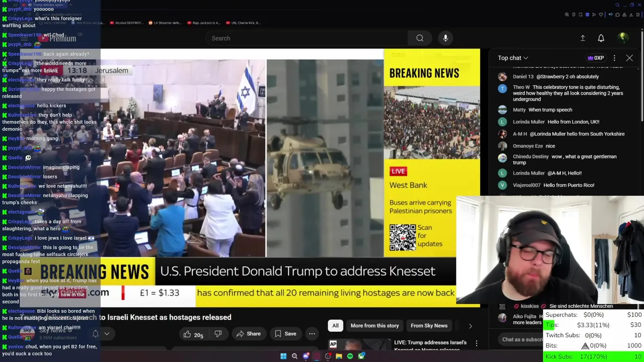
Task: Click Viajeros007 Hello from Puerto Rico message
Action: tap(553, 185)
